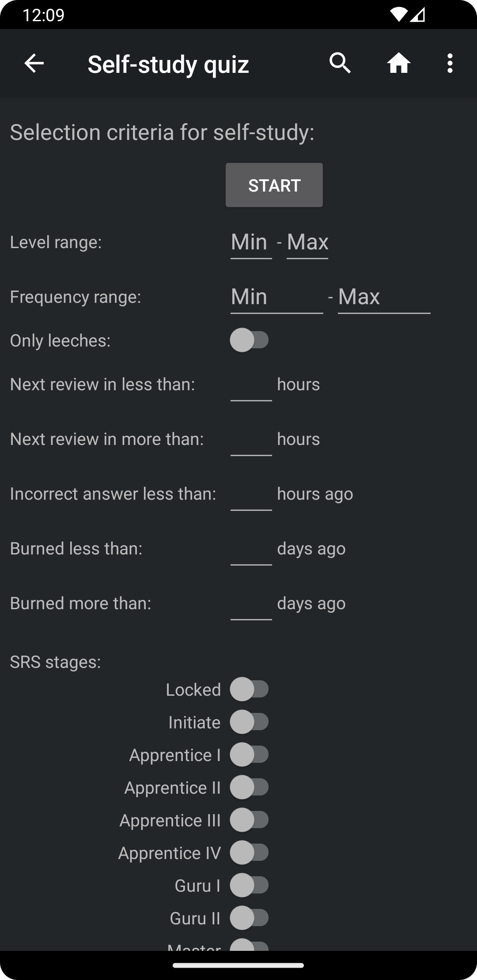477x980 pixels.
Task: Toggle the Locked SRS stage
Action: (x=250, y=690)
